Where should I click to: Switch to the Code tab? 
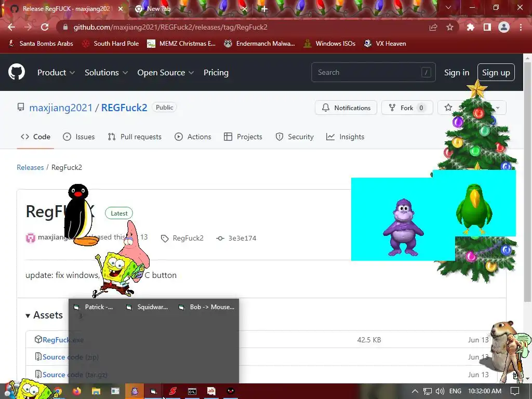(35, 137)
